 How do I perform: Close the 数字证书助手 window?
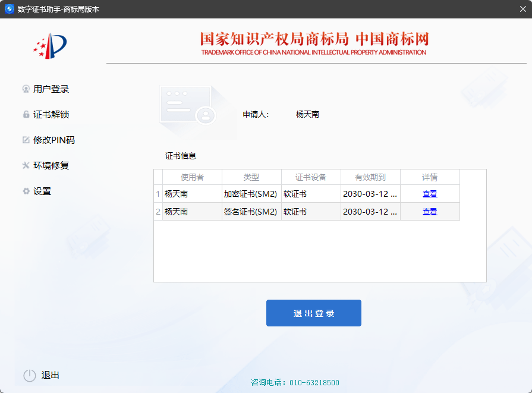[523, 9]
